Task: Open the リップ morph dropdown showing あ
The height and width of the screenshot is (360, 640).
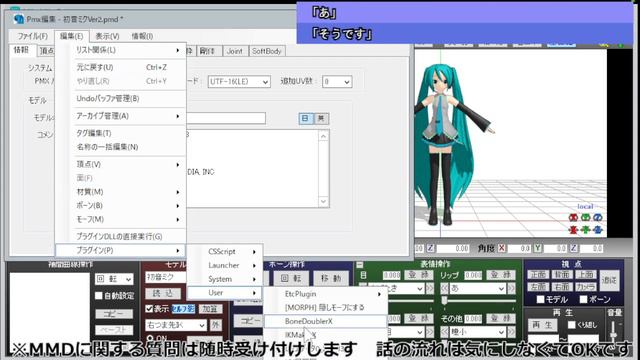Action: click(x=478, y=289)
